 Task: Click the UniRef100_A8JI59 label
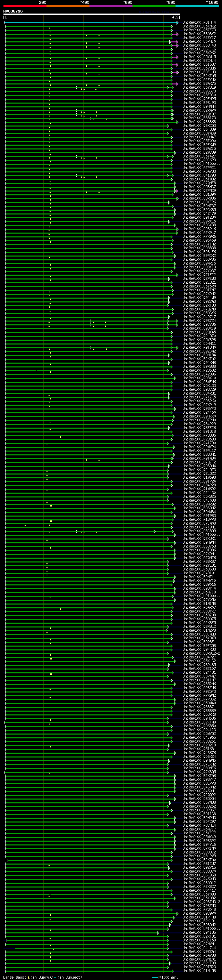199,940
